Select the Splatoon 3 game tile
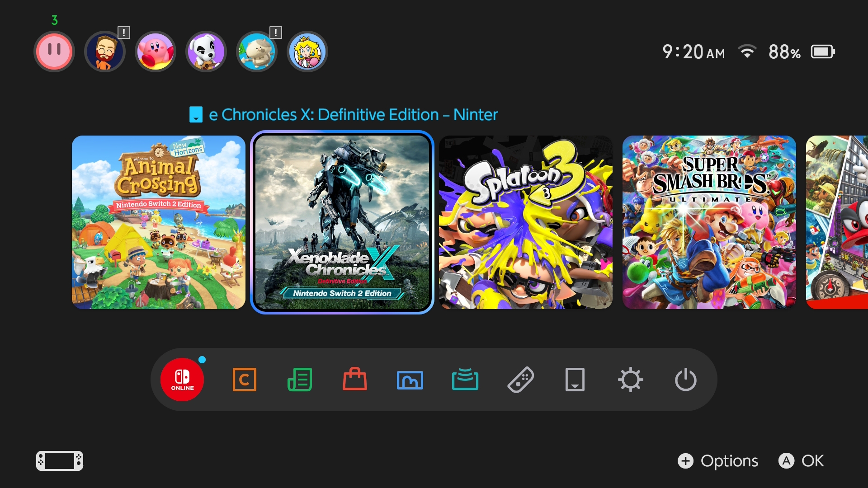 pos(526,222)
